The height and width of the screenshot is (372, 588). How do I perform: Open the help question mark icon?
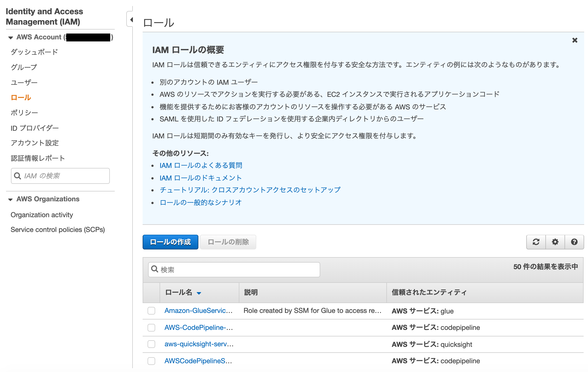[574, 242]
